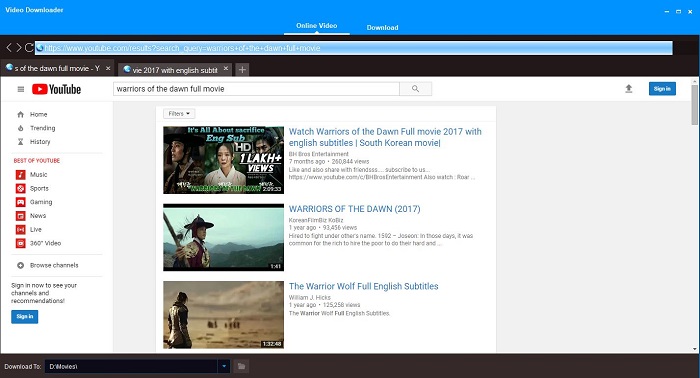Click the '93,456 views' text
The height and width of the screenshot is (378, 700).
(x=340, y=228)
